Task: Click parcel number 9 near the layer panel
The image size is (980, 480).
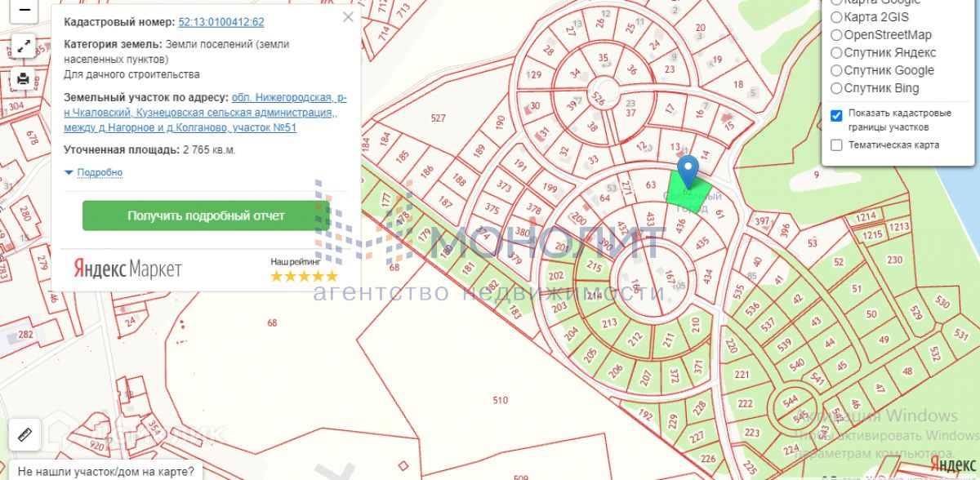Action: tap(816, 175)
